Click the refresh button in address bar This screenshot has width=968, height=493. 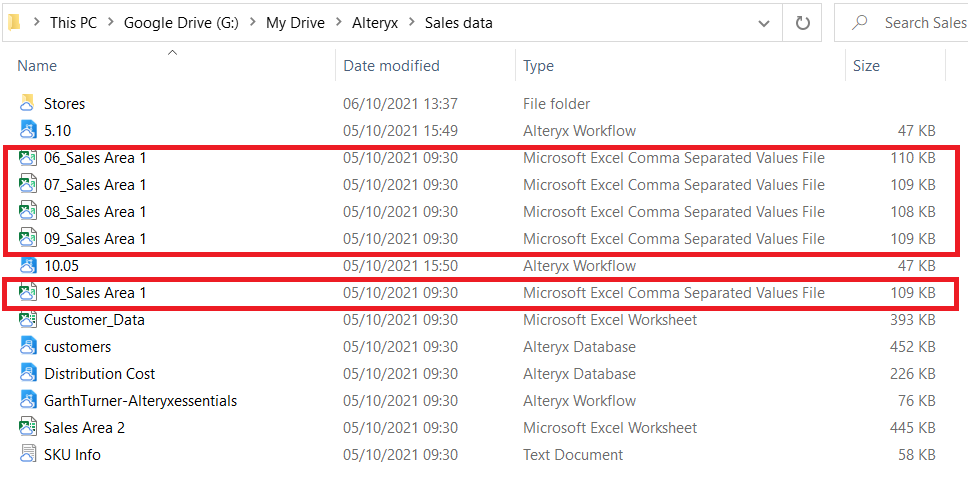pos(802,23)
